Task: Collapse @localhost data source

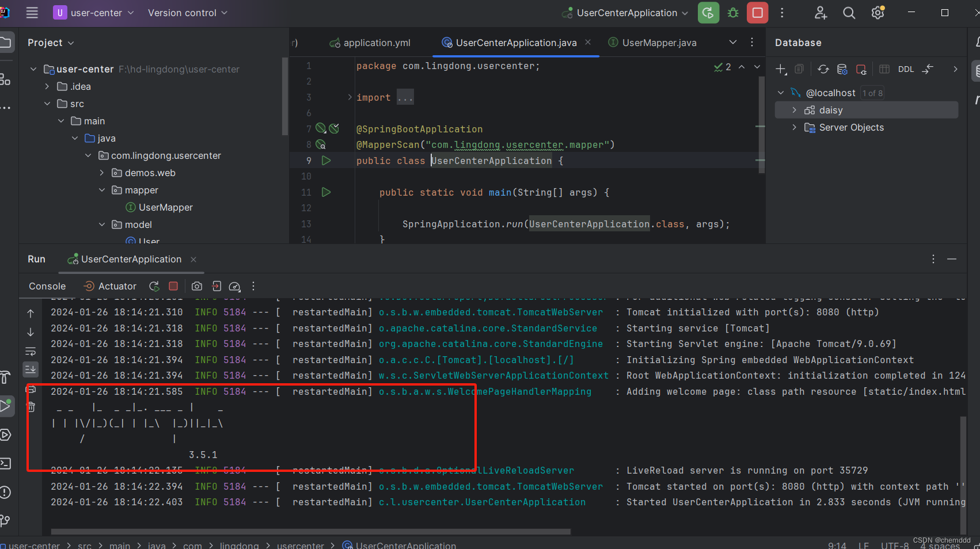Action: tap(781, 93)
